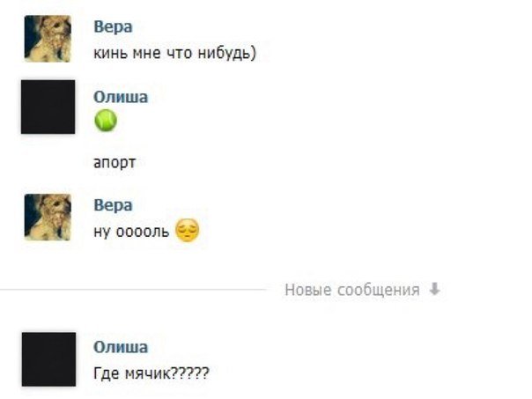Click the tennis ball emoji in Олиша's message
The height and width of the screenshot is (399, 532).
(105, 121)
